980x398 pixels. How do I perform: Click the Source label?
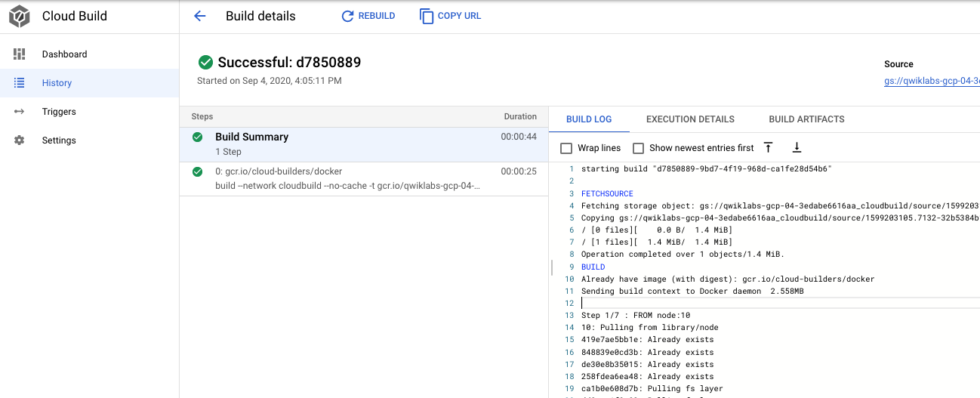point(898,64)
